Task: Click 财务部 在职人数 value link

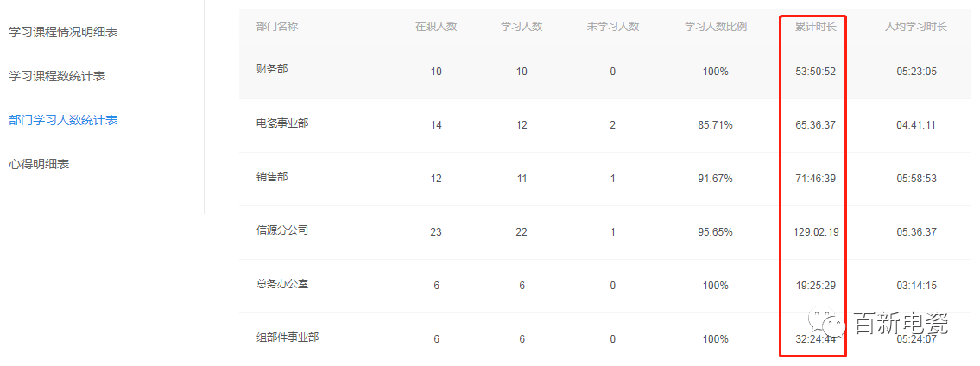Action: click(x=436, y=72)
